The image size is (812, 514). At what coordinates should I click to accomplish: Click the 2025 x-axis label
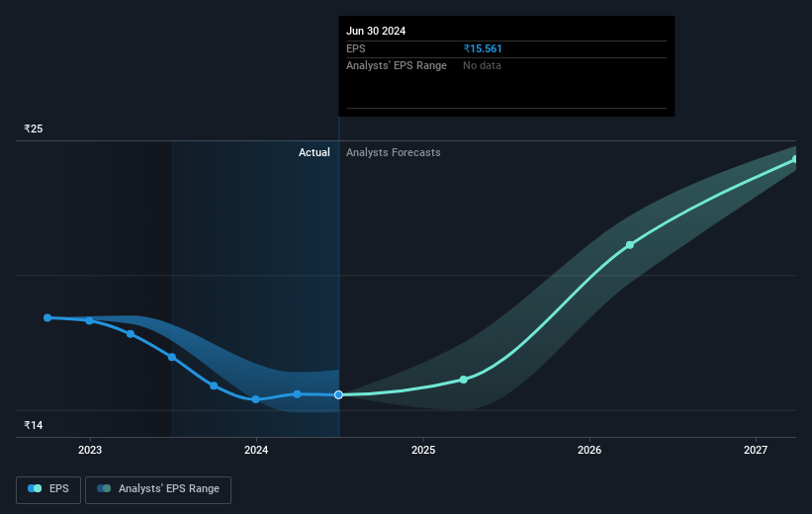(423, 450)
